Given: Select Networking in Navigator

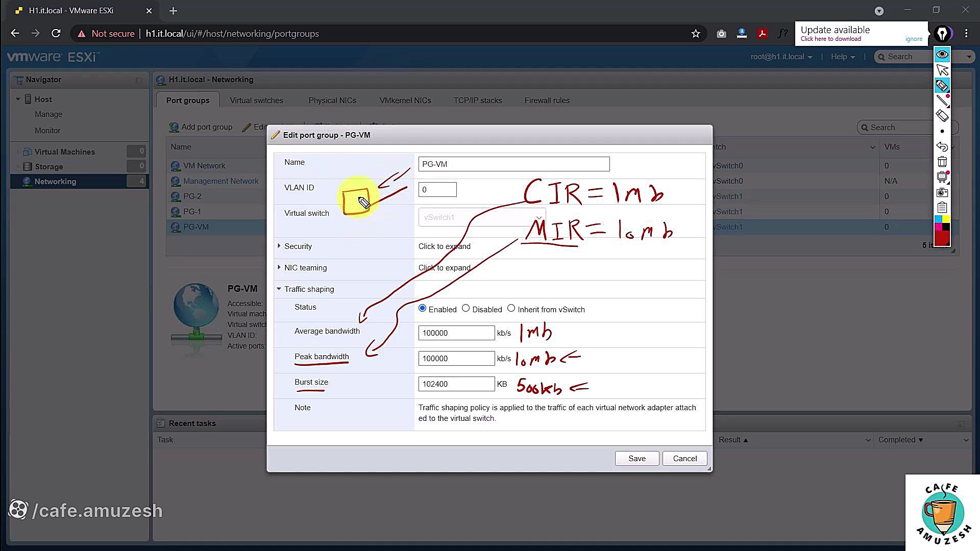Looking at the screenshot, I should 55,182.
